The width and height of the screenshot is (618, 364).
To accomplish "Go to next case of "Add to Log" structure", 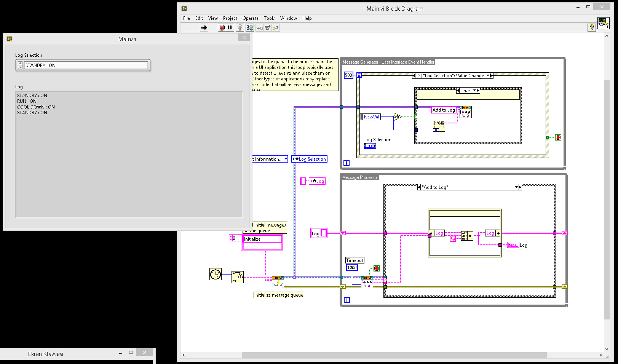I will pos(520,187).
